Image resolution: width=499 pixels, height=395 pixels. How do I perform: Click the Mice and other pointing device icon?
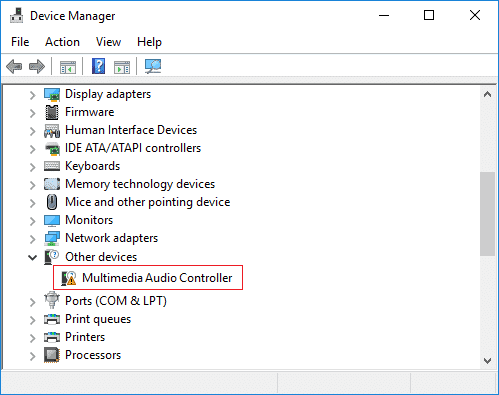52,202
